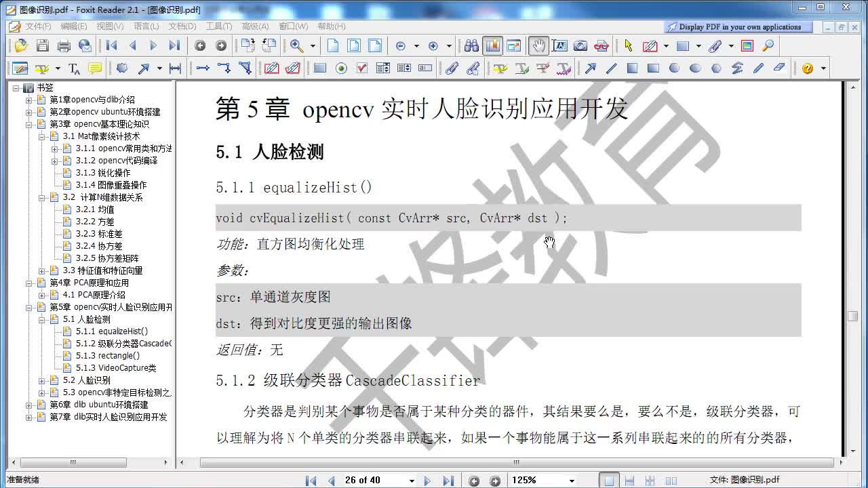Select the Pencil drawing tool
This screenshot has width=868, height=488.
[x=758, y=68]
